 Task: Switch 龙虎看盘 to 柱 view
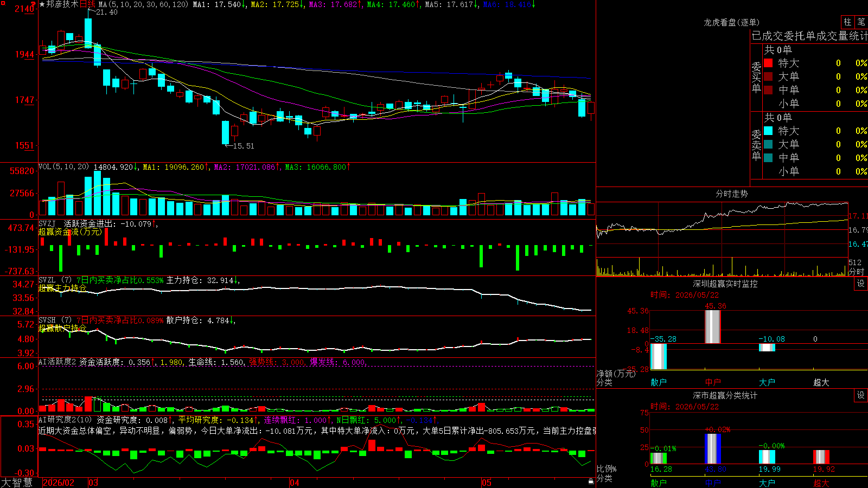tap(847, 22)
